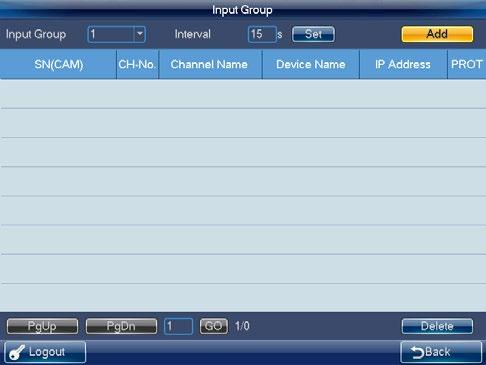Click the PgUp button
The width and height of the screenshot is (486, 365).
coord(42,326)
